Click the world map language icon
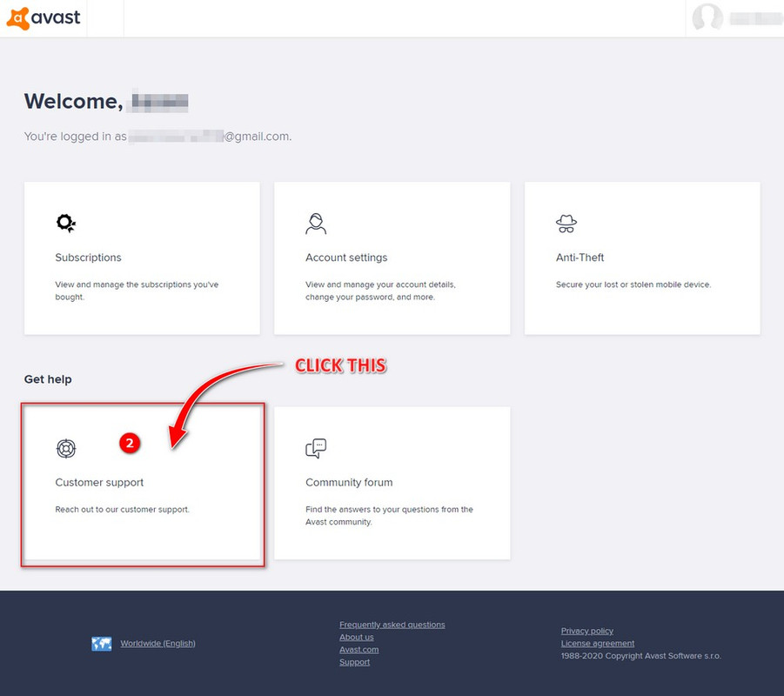Viewport: 784px width, 696px height. pyautogui.click(x=102, y=644)
